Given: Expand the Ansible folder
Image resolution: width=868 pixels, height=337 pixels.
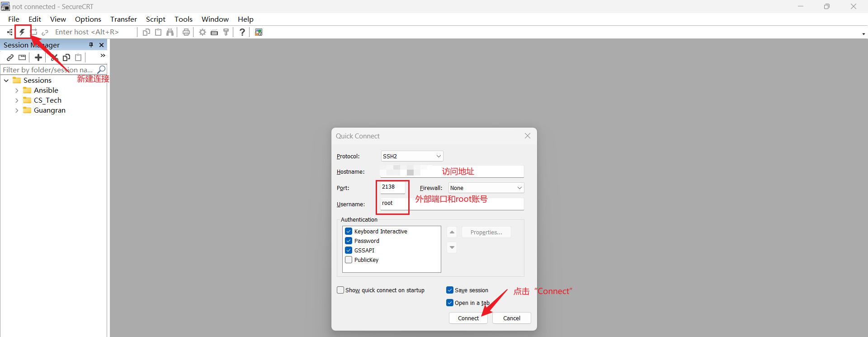Looking at the screenshot, I should click(x=17, y=90).
